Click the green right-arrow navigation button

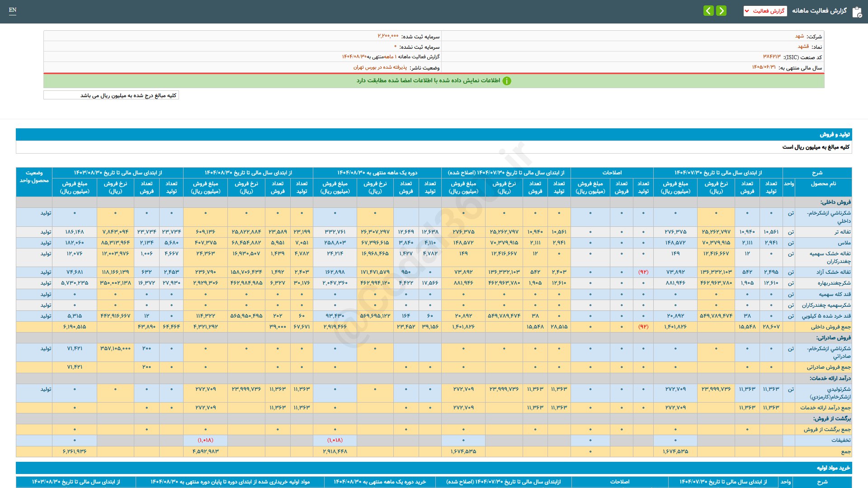click(x=722, y=10)
